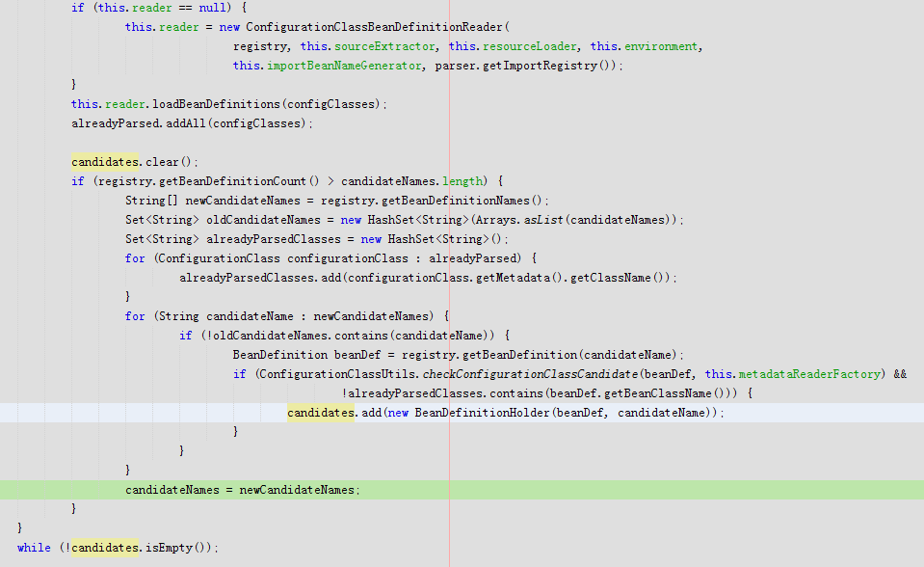Click highlighted 'candidates' in while condition
The width and height of the screenshot is (924, 567).
tap(105, 548)
